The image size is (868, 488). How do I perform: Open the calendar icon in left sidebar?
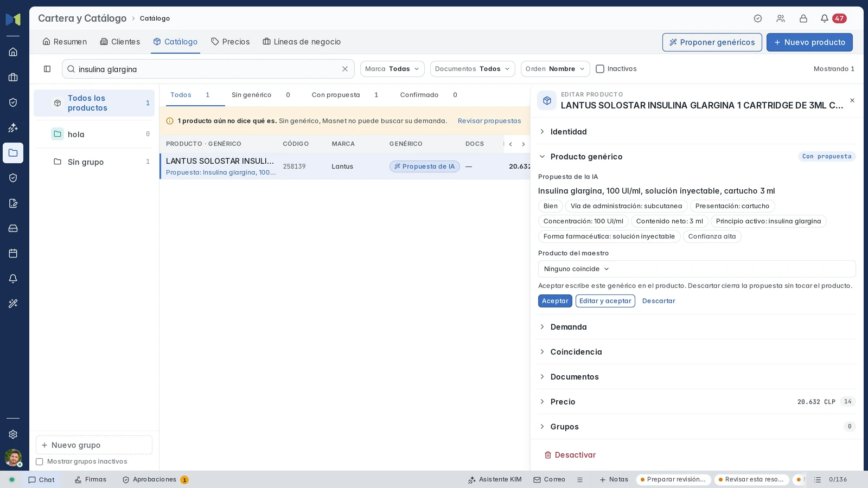[13, 253]
